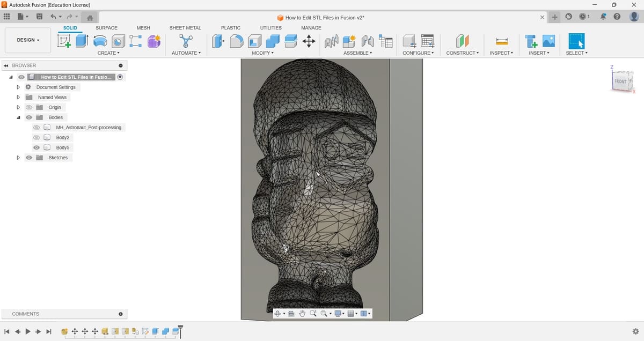
Task: Switch to the MANAGE tab
Action: tap(311, 28)
